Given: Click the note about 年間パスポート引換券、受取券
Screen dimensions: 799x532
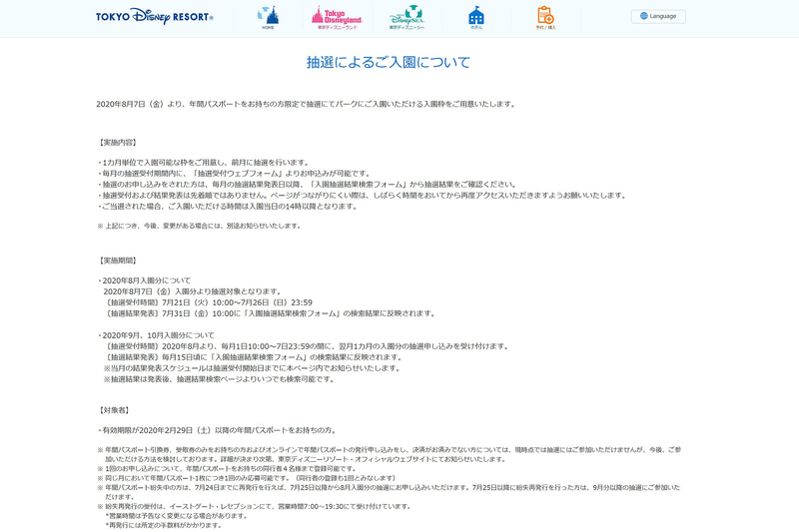Looking at the screenshot, I should click(x=390, y=454).
